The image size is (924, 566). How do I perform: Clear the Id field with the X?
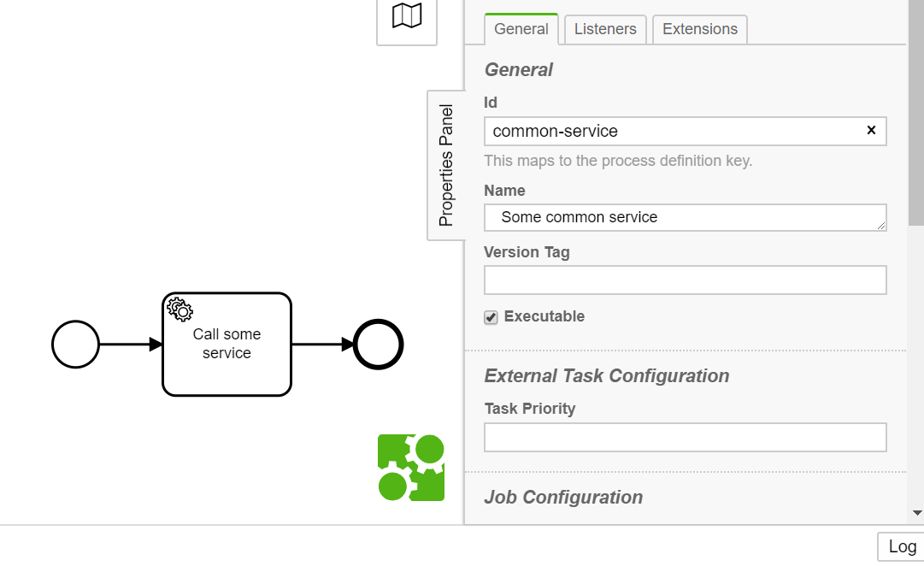pos(871,131)
